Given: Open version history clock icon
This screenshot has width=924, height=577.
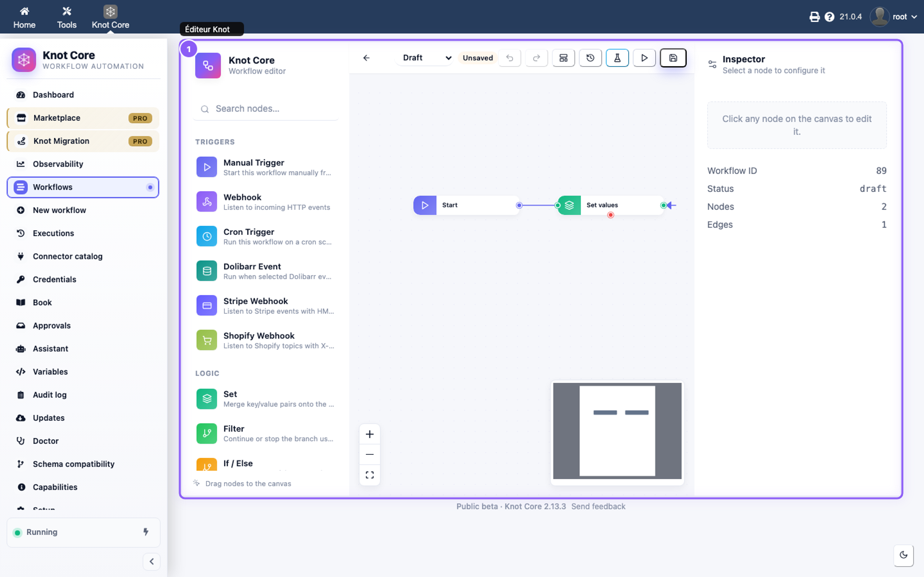Looking at the screenshot, I should point(590,58).
